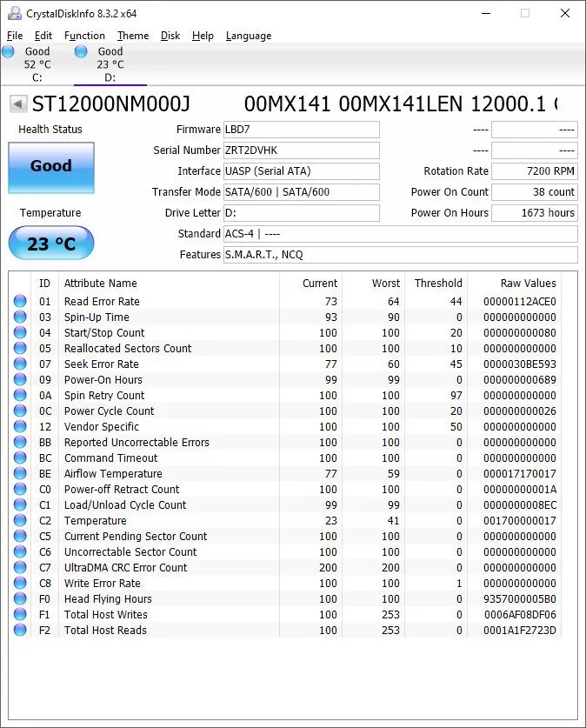Click status orb for Read Error Rate row
This screenshot has width=586, height=728.
(20, 301)
